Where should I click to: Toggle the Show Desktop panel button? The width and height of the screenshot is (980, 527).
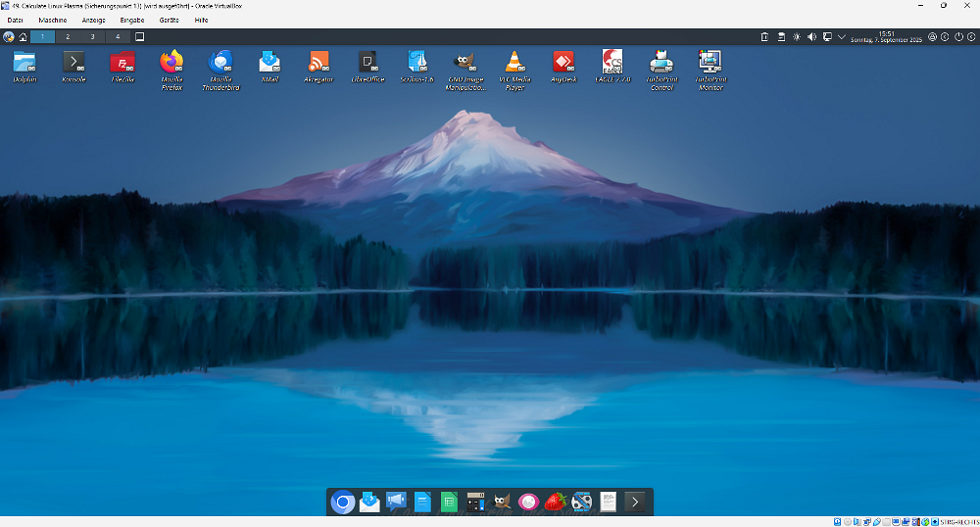coord(139,37)
